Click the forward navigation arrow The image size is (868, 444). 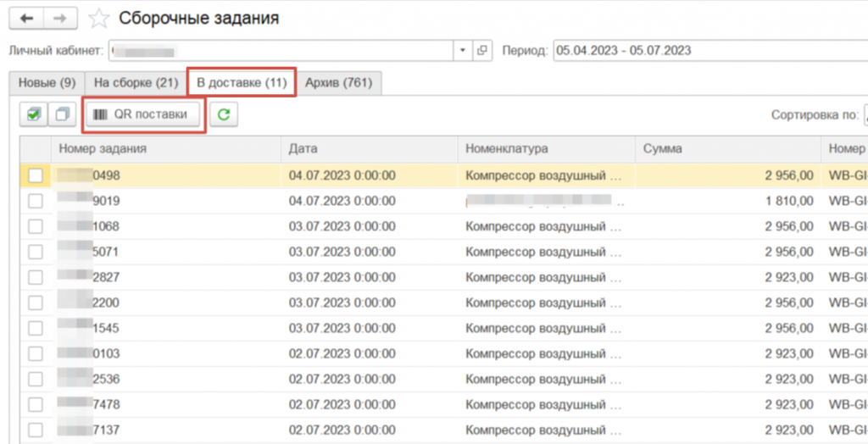pyautogui.click(x=60, y=18)
